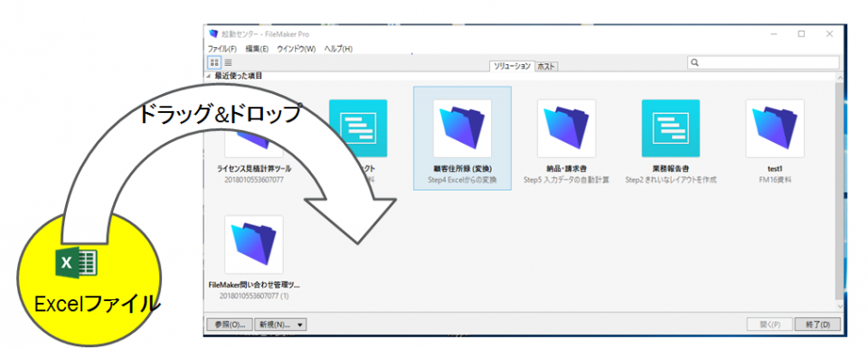Click the Step5 入力データの自動計算 subtitle

tap(566, 180)
